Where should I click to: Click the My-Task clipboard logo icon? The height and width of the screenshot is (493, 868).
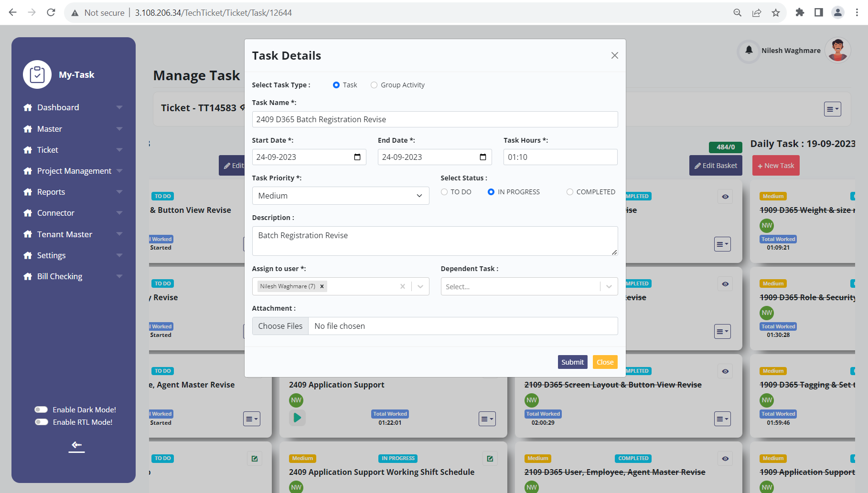[x=37, y=74]
